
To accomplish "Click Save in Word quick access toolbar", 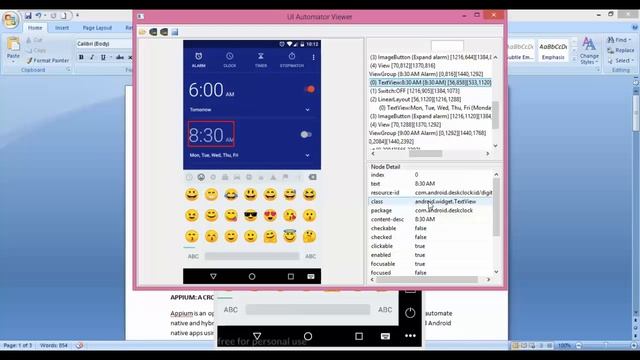I will tap(28, 16).
